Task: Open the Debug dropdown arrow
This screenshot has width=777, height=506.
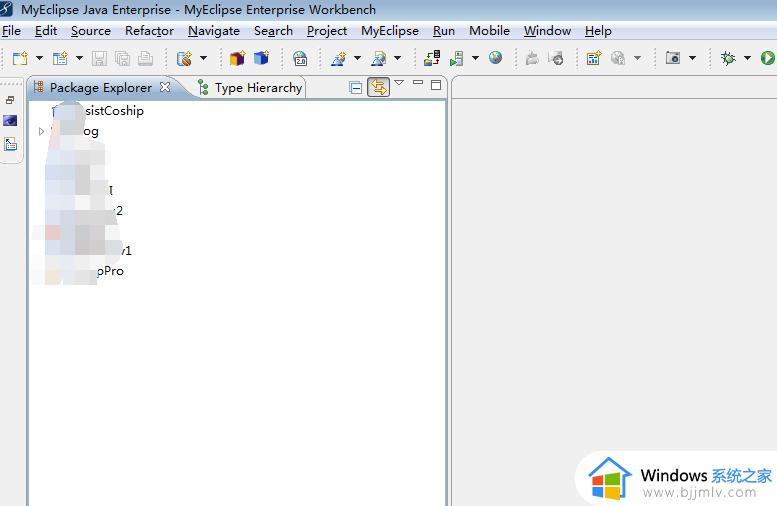Action: (x=747, y=58)
